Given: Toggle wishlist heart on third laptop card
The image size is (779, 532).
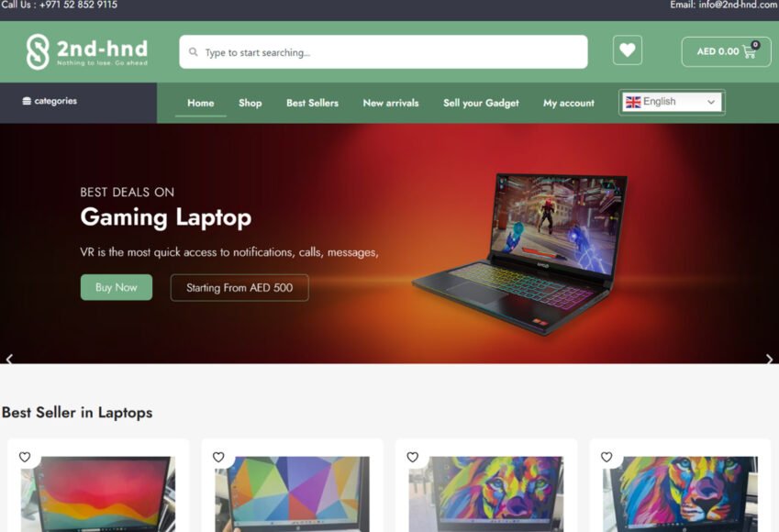Looking at the screenshot, I should [x=412, y=457].
